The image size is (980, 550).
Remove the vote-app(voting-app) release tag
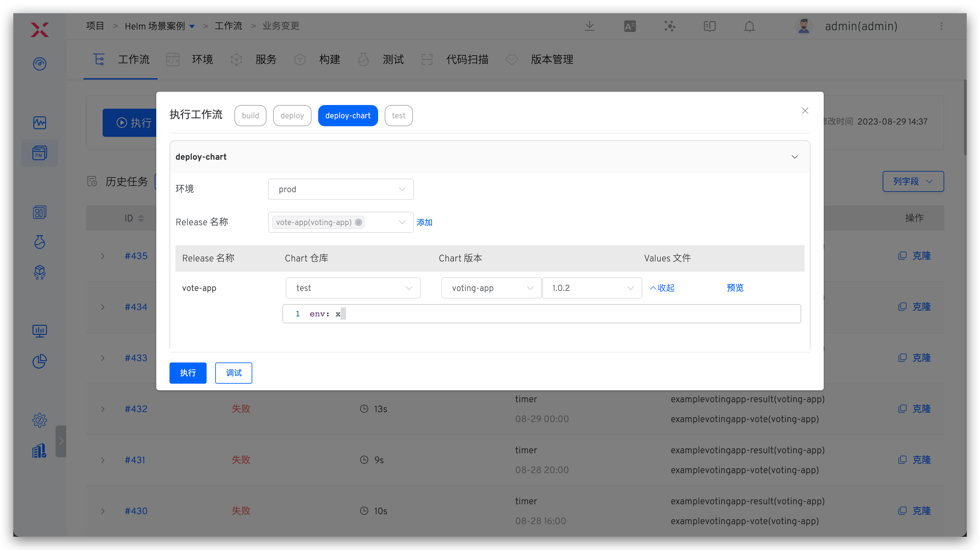(358, 222)
